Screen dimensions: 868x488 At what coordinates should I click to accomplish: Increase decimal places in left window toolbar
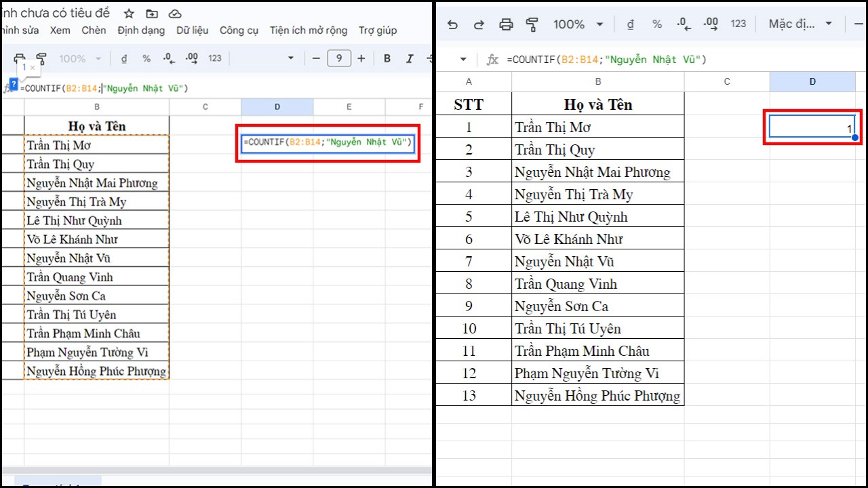[191, 59]
